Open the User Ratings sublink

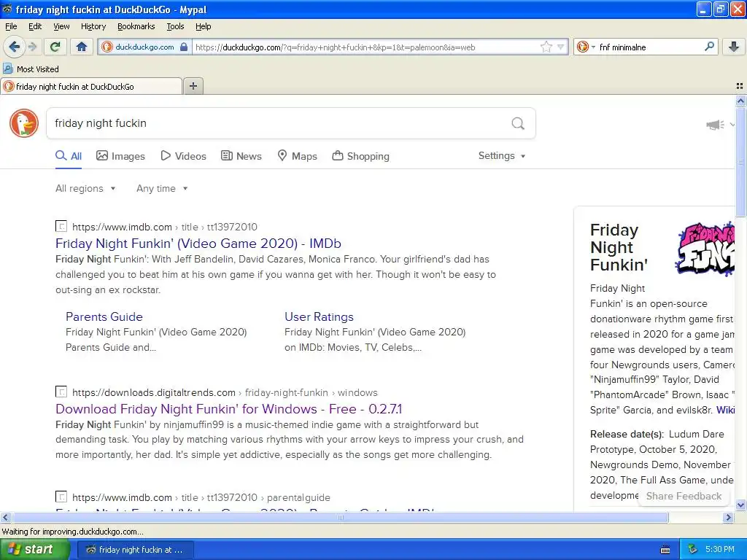pyautogui.click(x=319, y=316)
